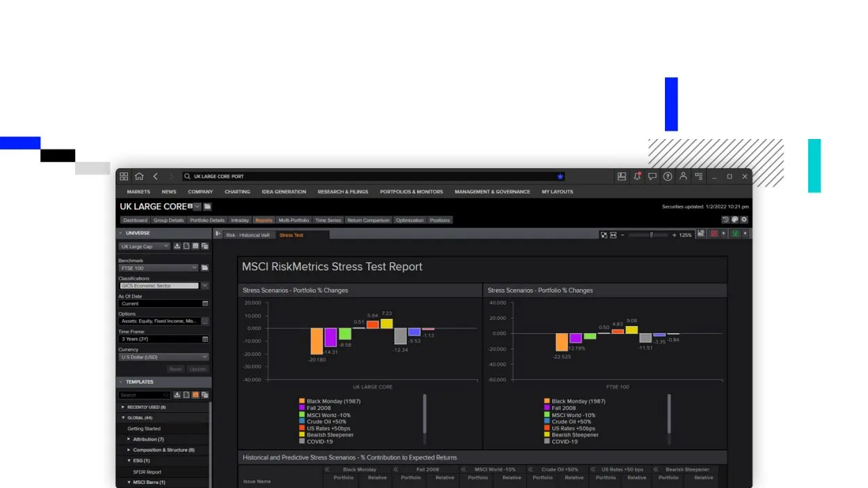
Task: Click the zoom level slider handle
Action: [x=651, y=235]
